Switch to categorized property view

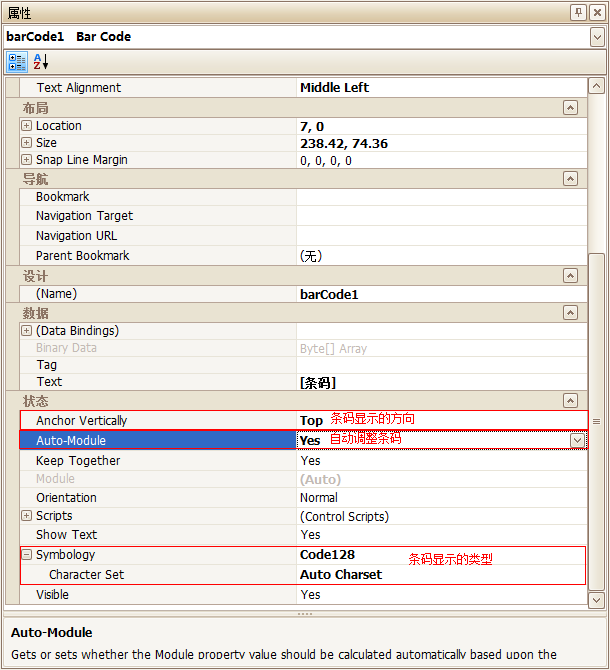17,62
